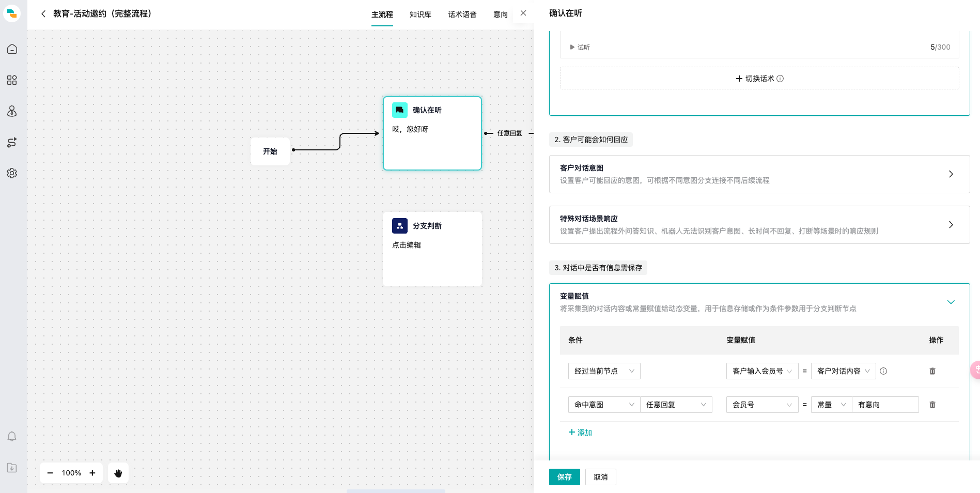Click the 有意向 constant input field
This screenshot has height=493, width=980.
tap(885, 405)
